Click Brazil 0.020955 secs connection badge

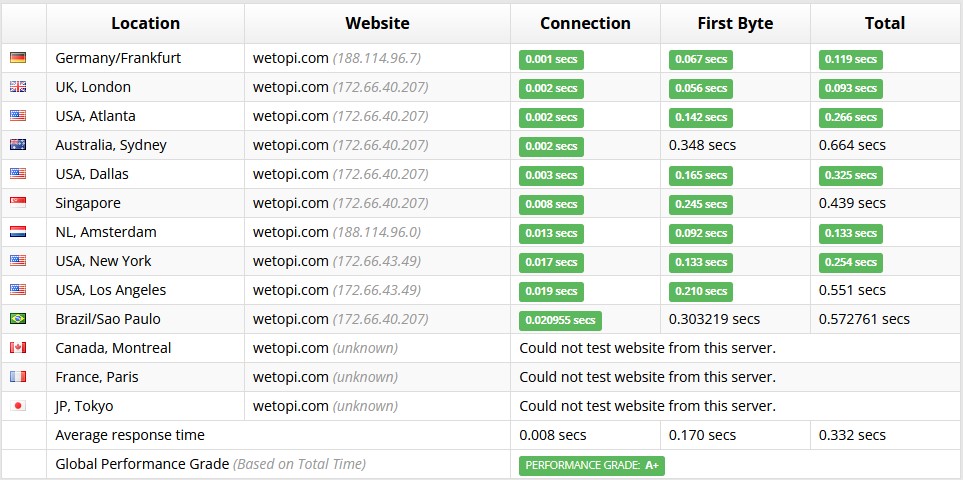560,320
